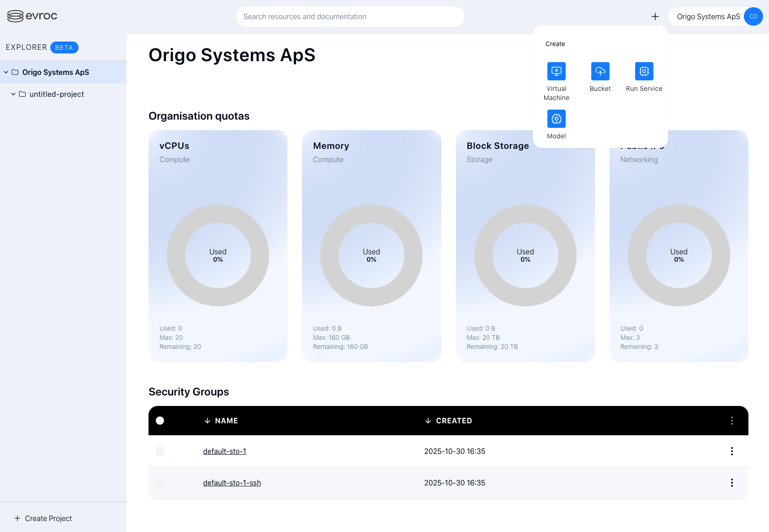Viewport: 769px width, 532px height.
Task: Choose the Run Service icon
Action: 644,71
